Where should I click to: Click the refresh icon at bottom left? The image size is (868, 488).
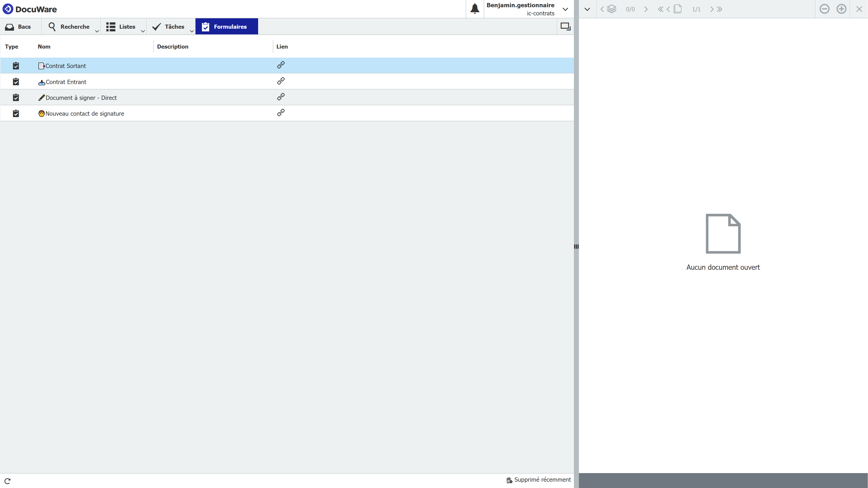[x=7, y=481]
